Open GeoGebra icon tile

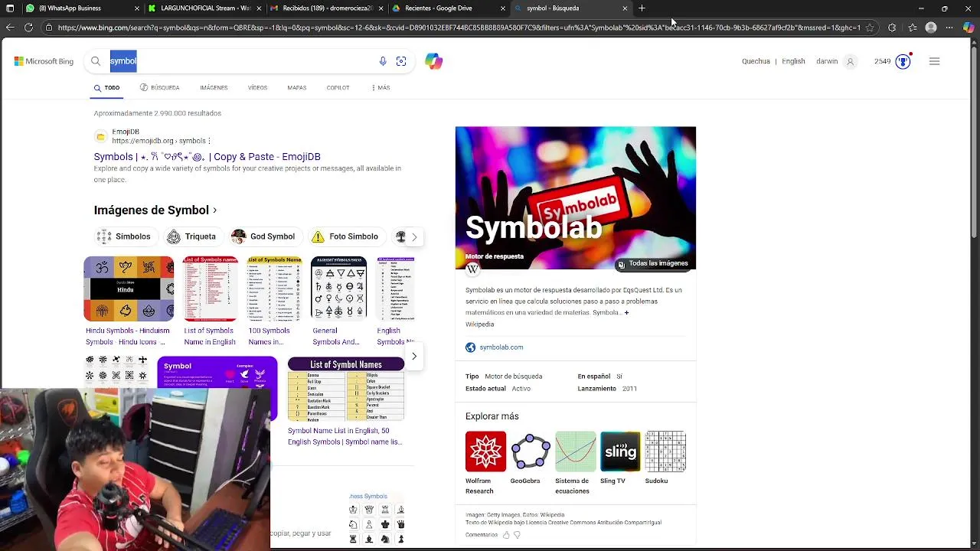pyautogui.click(x=531, y=452)
